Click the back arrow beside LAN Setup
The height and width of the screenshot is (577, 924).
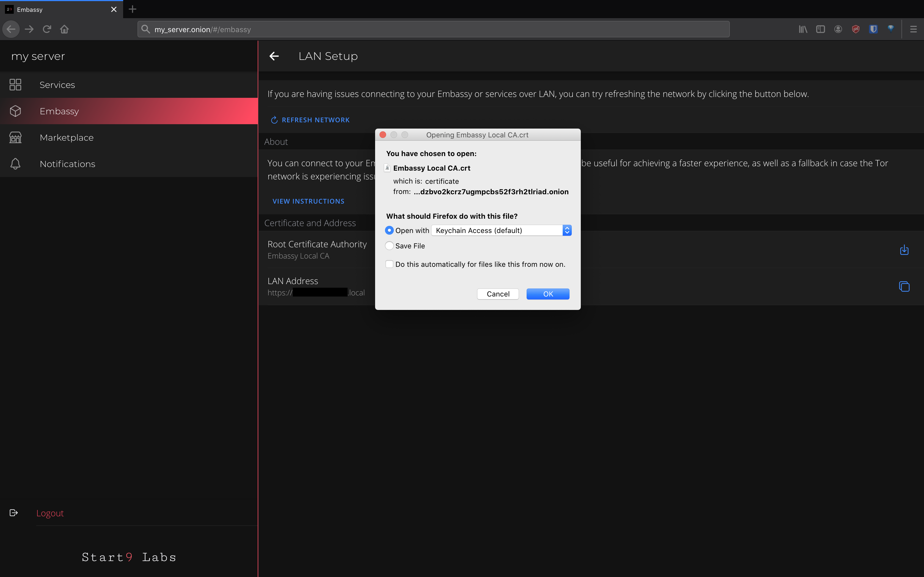coord(274,56)
